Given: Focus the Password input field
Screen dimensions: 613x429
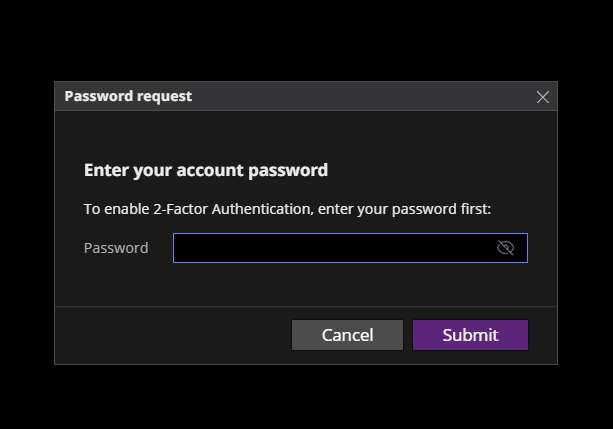Looking at the screenshot, I should click(350, 248).
